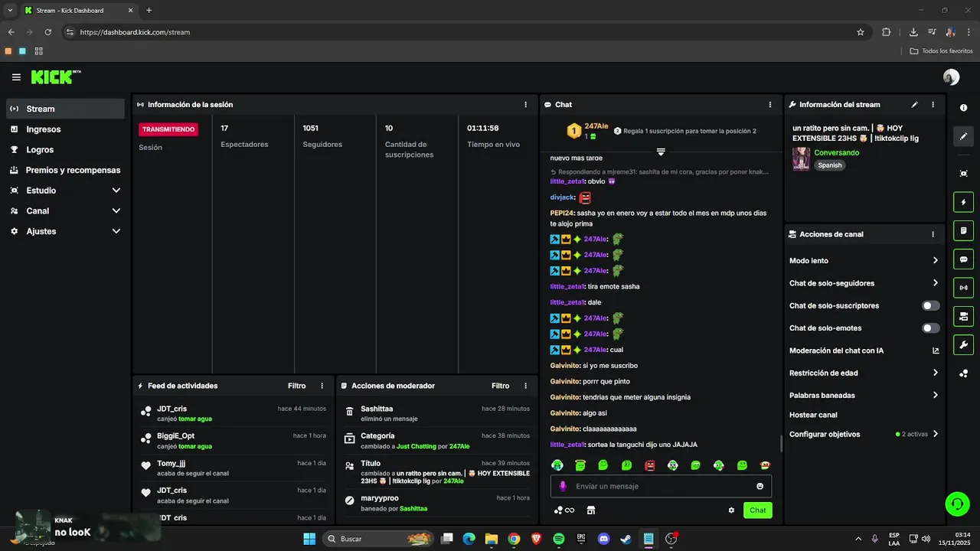The height and width of the screenshot is (551, 980).
Task: Open the emoji picker in message box
Action: pyautogui.click(x=759, y=486)
